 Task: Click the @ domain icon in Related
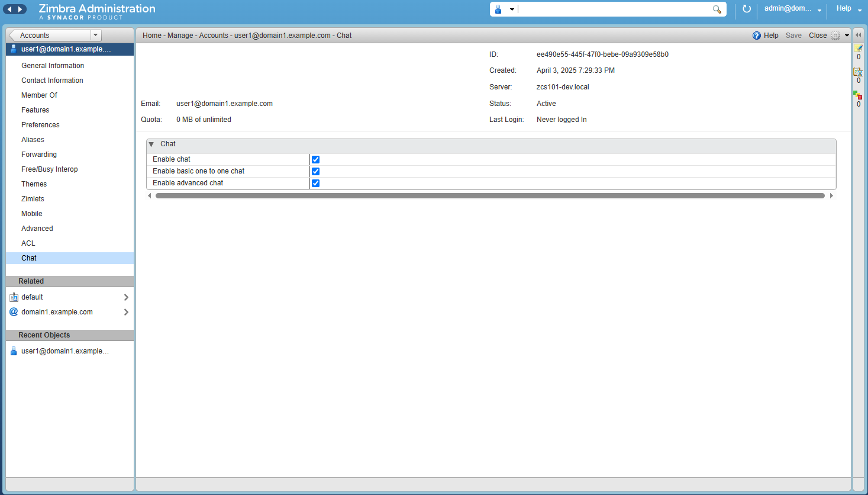tap(14, 312)
